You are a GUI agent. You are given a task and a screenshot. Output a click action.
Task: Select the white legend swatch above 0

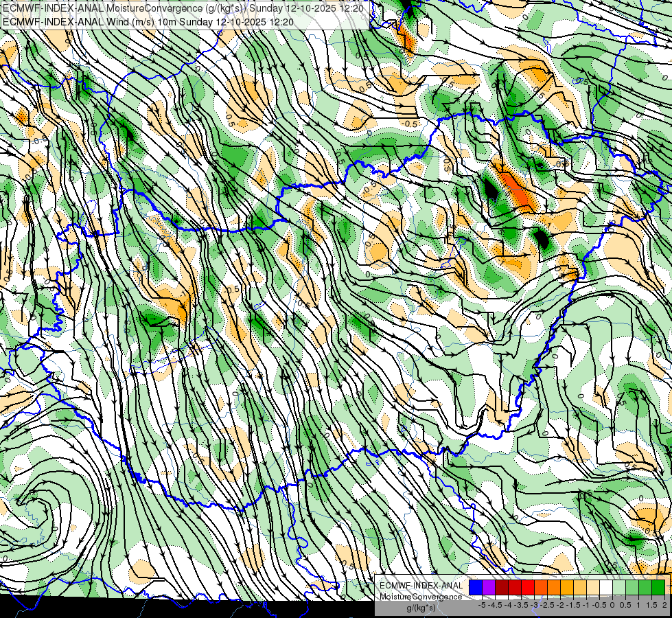[606, 587]
